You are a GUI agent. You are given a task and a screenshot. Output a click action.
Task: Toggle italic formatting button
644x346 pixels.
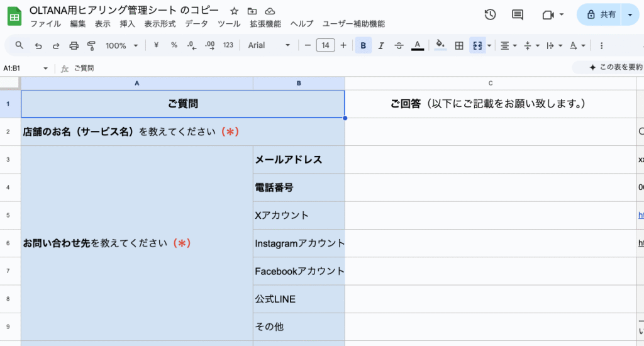pyautogui.click(x=380, y=45)
